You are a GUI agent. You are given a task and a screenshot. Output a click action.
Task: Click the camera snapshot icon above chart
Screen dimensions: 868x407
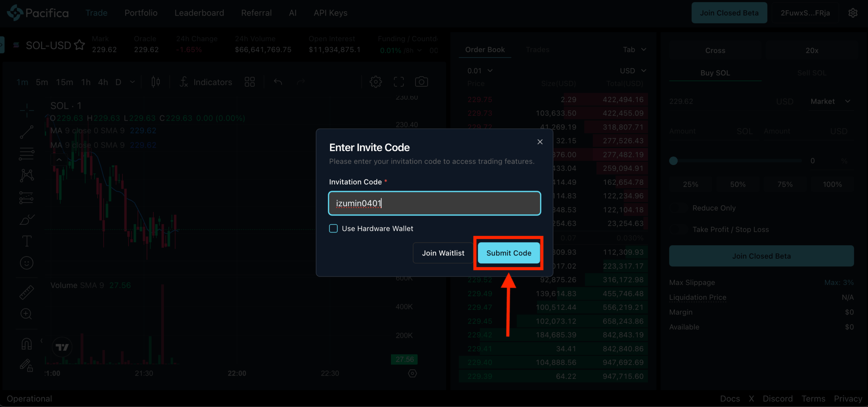[421, 82]
